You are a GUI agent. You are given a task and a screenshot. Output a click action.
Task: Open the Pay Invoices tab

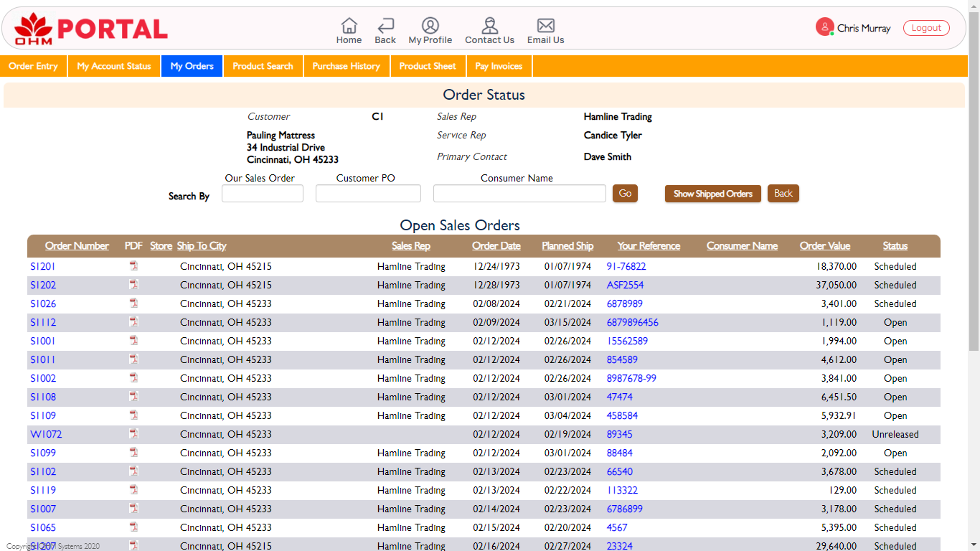[x=499, y=66]
